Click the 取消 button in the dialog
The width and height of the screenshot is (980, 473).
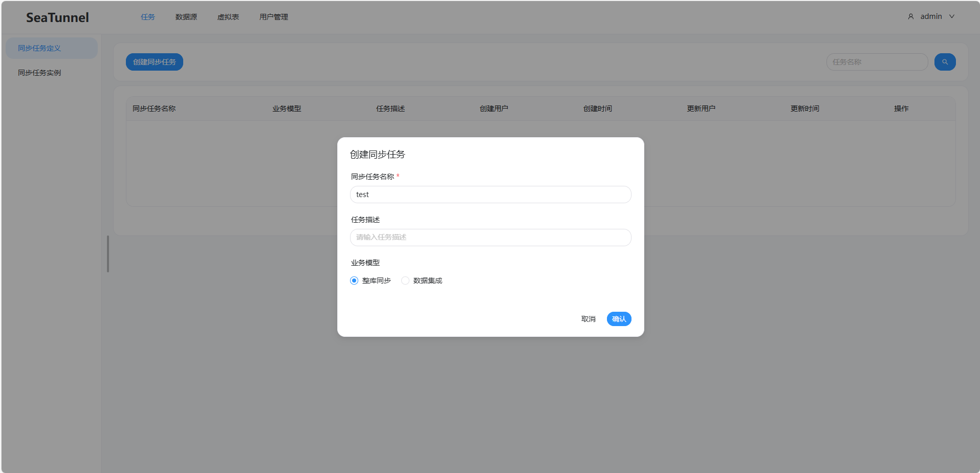[x=589, y=319]
